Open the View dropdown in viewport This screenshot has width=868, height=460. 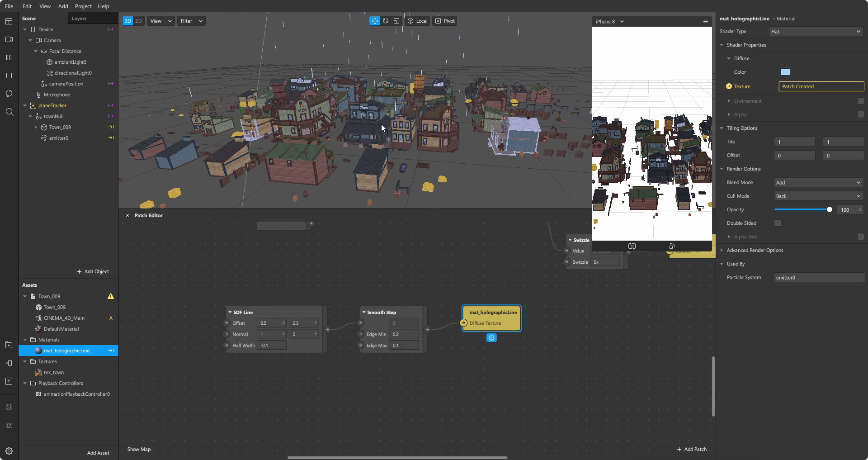161,21
